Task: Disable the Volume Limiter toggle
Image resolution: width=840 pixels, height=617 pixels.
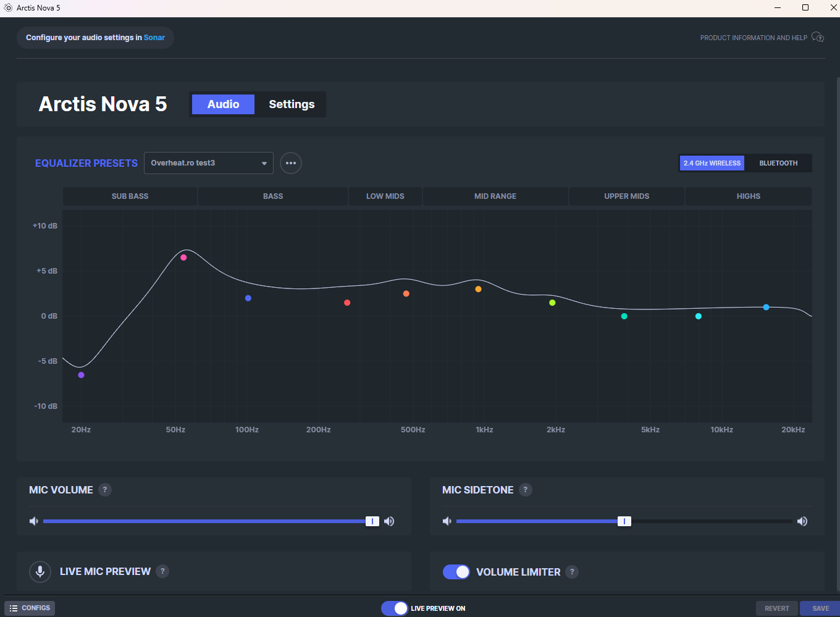Action: pyautogui.click(x=456, y=572)
